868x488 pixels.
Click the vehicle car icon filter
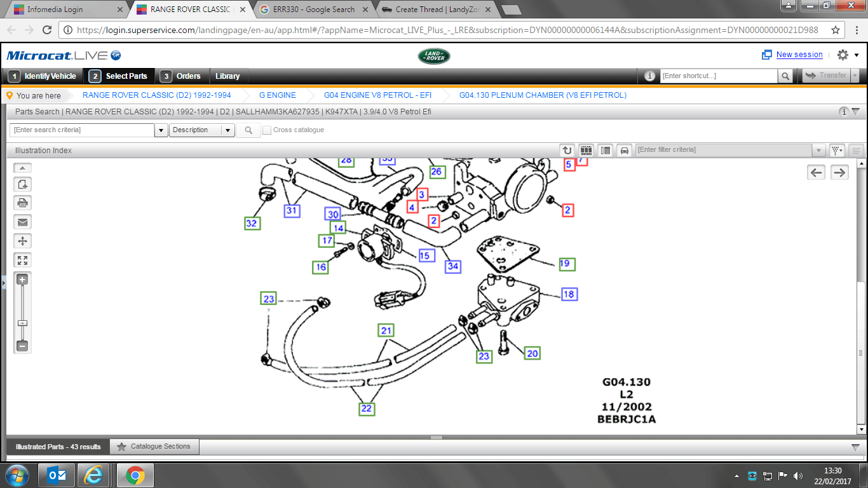pos(625,151)
